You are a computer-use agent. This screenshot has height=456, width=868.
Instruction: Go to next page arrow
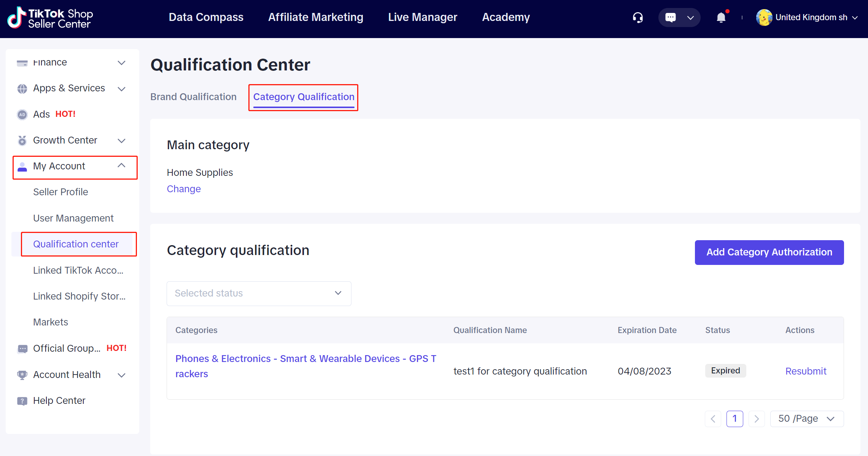point(757,419)
